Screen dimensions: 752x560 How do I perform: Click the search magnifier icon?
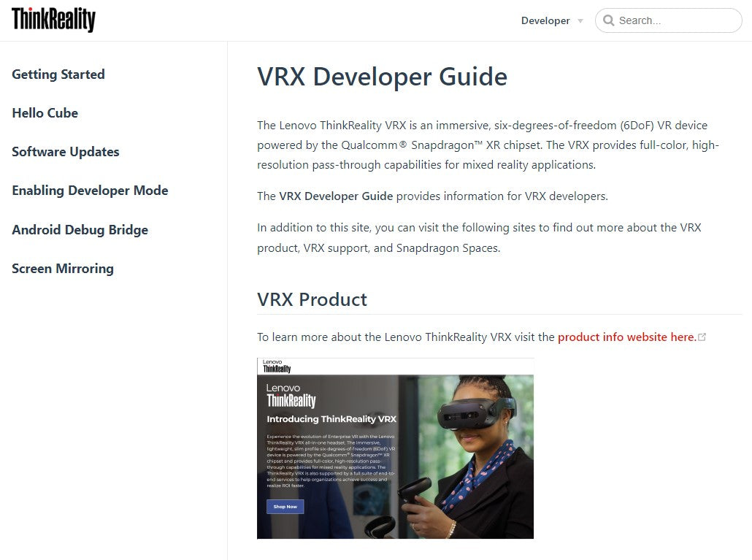tap(608, 20)
